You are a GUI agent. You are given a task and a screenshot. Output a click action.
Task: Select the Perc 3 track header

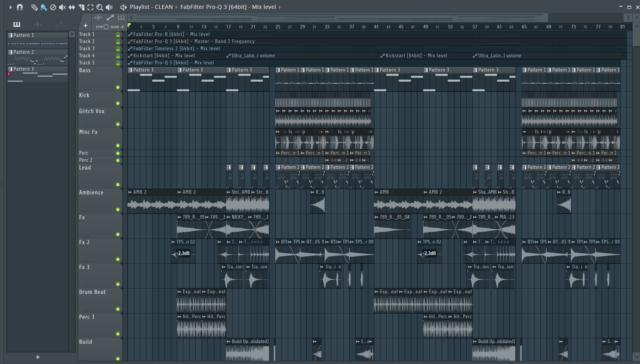click(100, 326)
